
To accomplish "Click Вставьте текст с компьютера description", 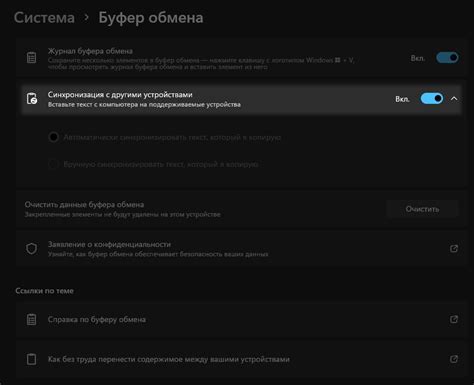I will pos(144,105).
